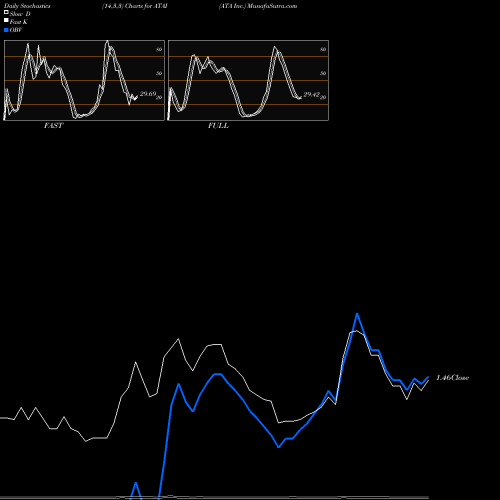Click the 50 level label in FULL chart
This screenshot has width=500, height=500.
(x=323, y=73)
